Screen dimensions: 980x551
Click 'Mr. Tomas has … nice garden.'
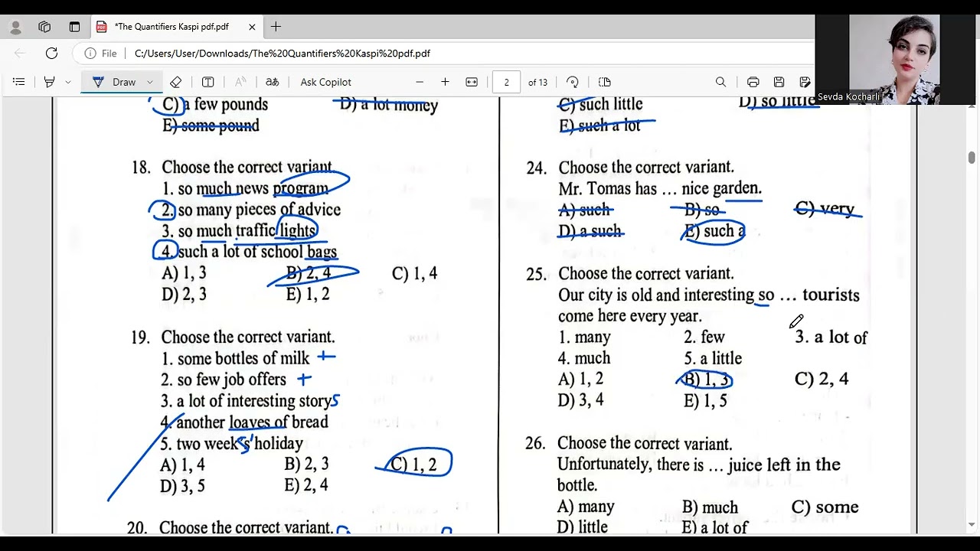pos(660,188)
